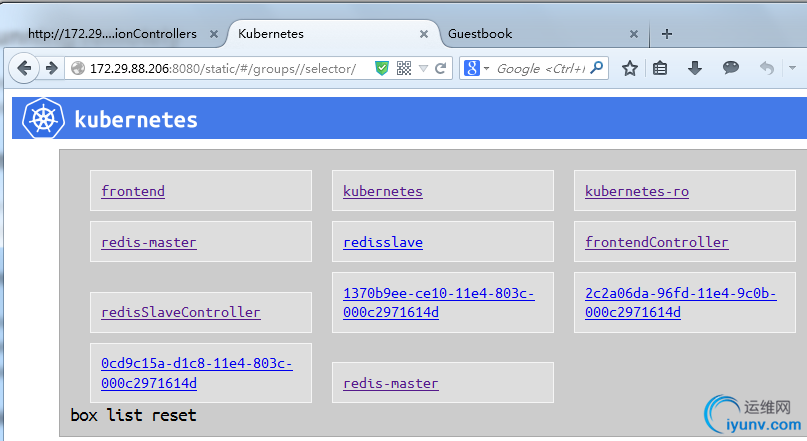807x441 pixels.
Task: Close the Guestbook tab
Action: (634, 34)
